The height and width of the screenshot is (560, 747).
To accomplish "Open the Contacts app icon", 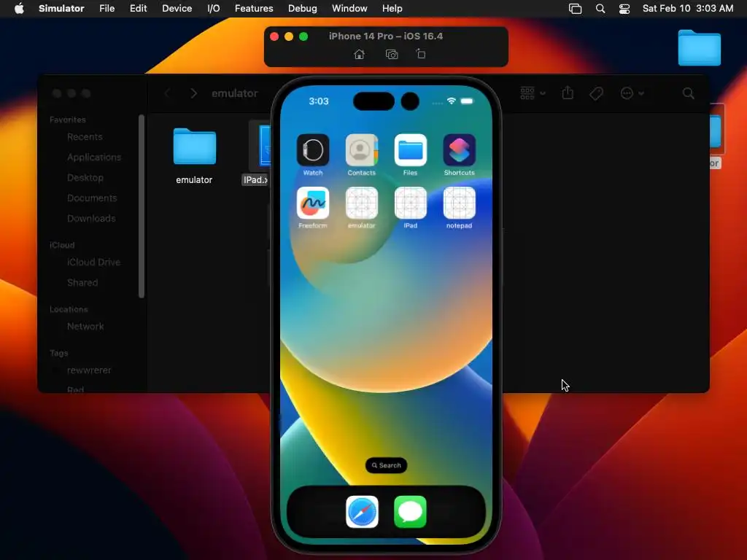I will pos(362,150).
